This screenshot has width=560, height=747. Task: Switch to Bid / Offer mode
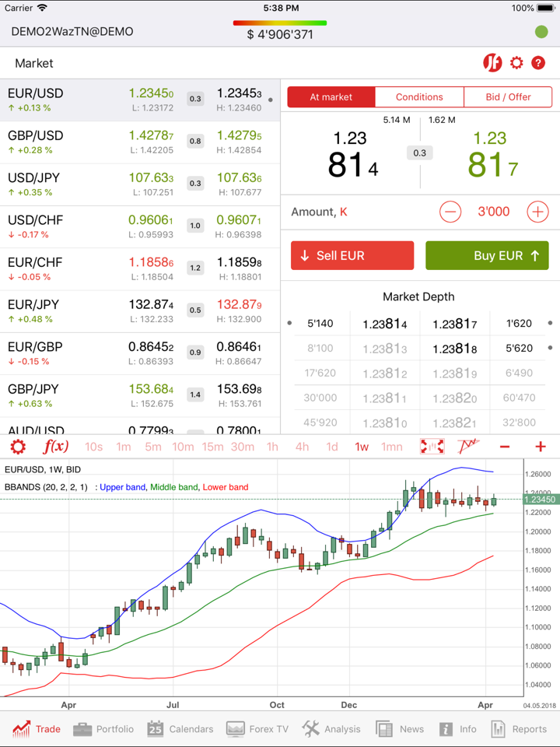(x=508, y=97)
